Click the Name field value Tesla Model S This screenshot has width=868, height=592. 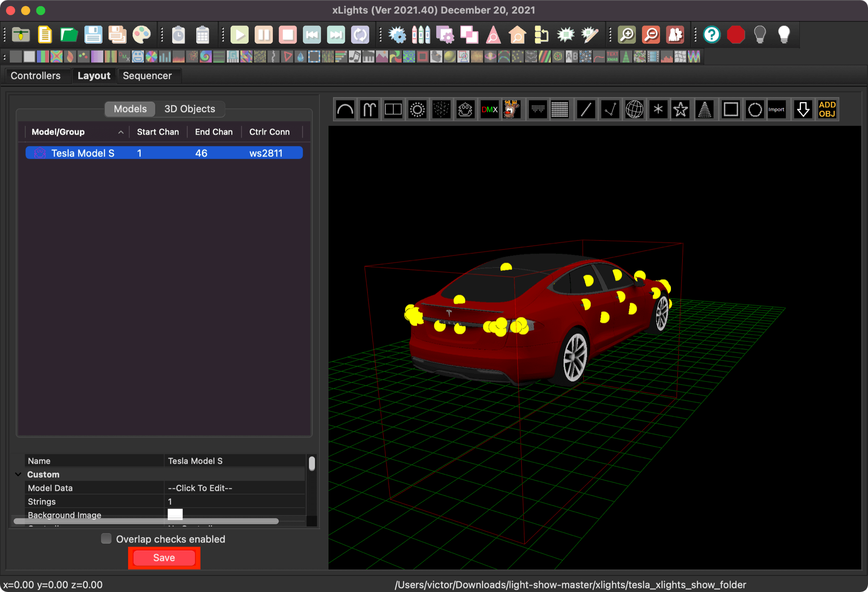235,461
